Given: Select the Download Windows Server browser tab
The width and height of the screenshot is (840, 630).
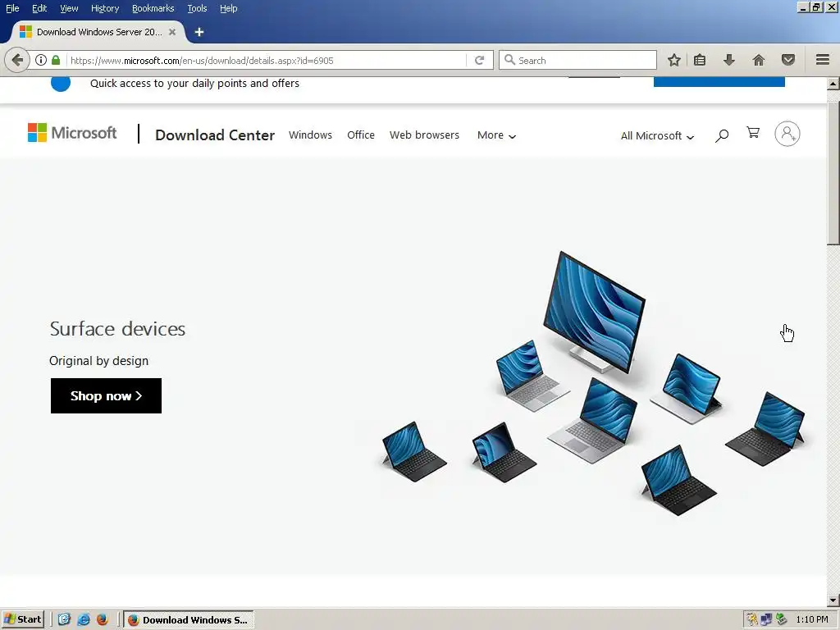Looking at the screenshot, I should pyautogui.click(x=98, y=32).
